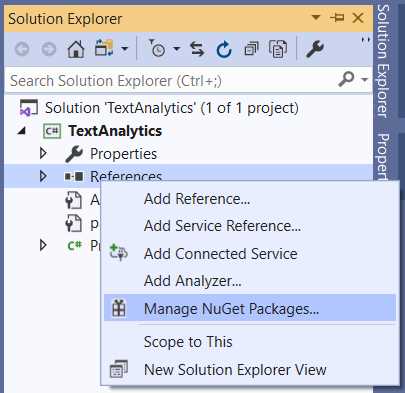Click the Back navigation arrow icon
405x393 pixels.
(x=22, y=50)
